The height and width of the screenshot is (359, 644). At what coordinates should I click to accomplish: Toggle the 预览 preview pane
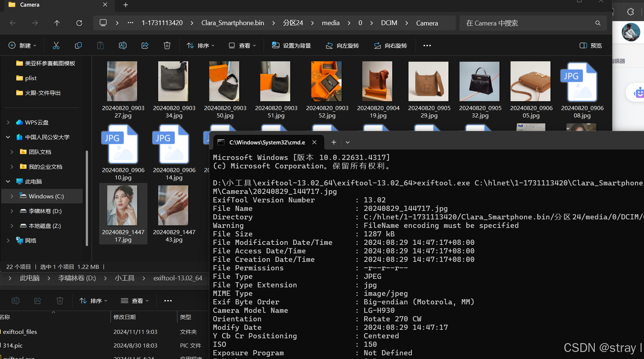click(591, 45)
